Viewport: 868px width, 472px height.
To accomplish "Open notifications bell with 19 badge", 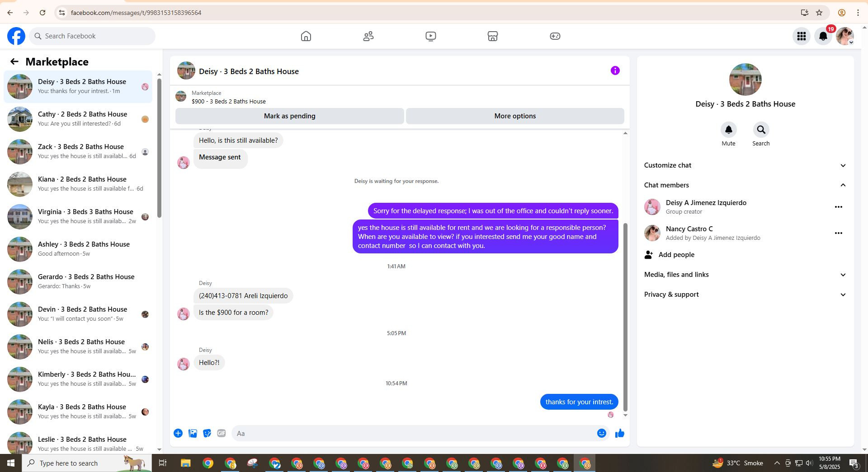I will click(823, 36).
